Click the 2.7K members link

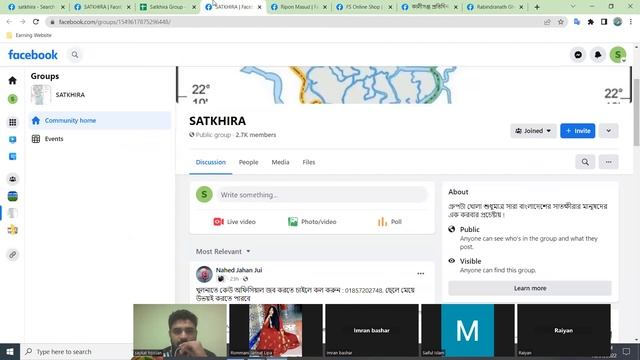[256, 135]
